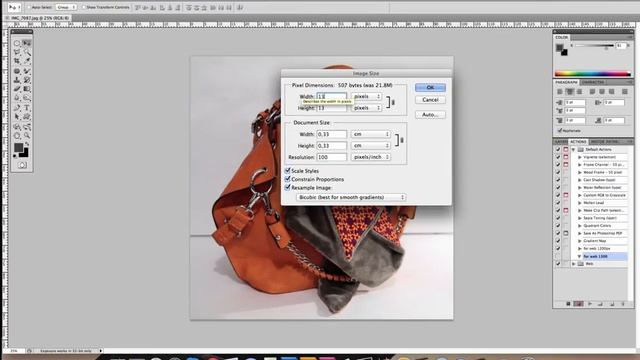Select the Clone Stamp tool
This screenshot has height=360, width=640.
pyautogui.click(x=17, y=80)
